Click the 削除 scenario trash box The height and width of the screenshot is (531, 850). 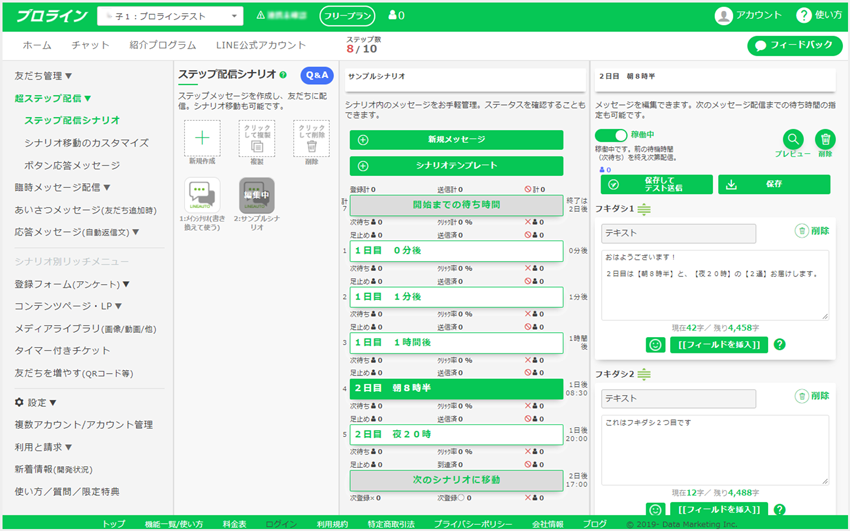[x=311, y=138]
